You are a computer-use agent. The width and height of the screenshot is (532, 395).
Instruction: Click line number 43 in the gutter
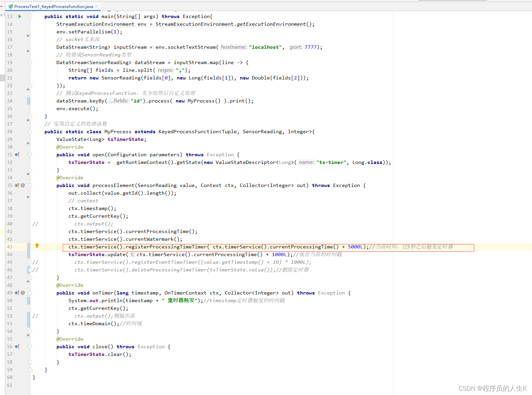click(10, 247)
